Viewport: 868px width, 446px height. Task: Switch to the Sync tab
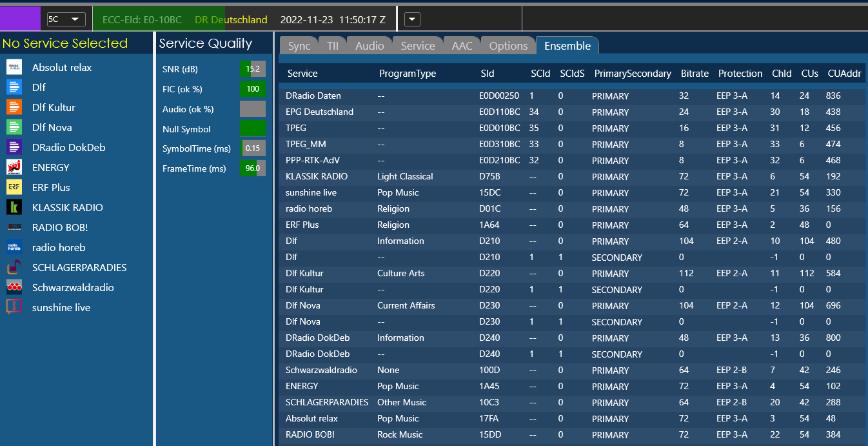[x=299, y=46]
